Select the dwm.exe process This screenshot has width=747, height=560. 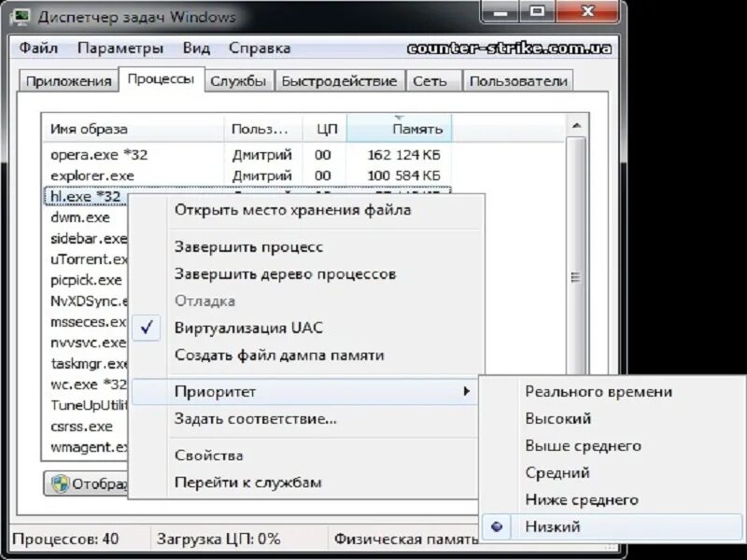pyautogui.click(x=80, y=217)
